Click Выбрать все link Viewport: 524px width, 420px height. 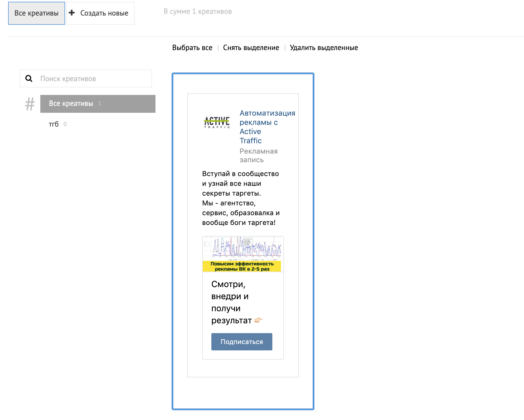(x=192, y=48)
